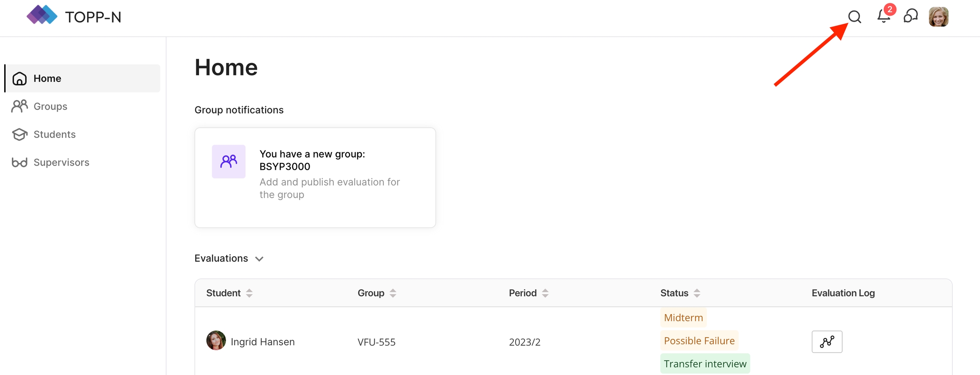Viewport: 980px width, 375px height.
Task: Sort table by Student column
Action: 249,293
